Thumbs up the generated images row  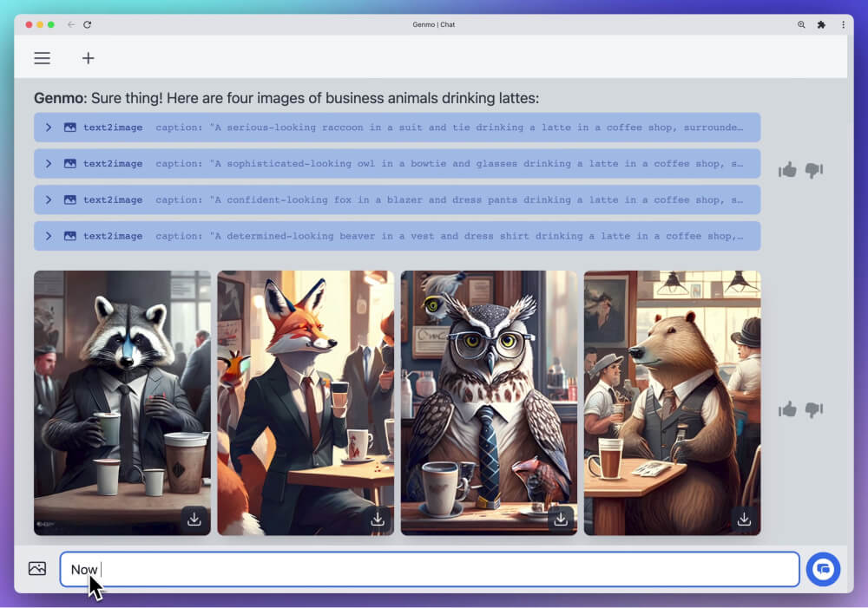(787, 409)
